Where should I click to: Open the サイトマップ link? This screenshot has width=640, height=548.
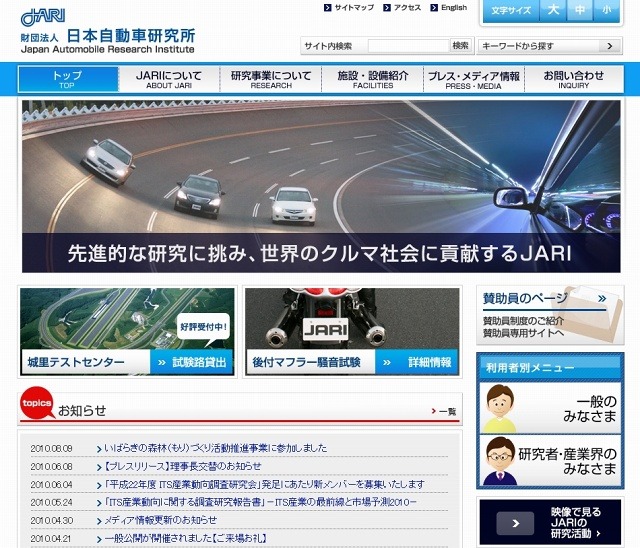[354, 8]
